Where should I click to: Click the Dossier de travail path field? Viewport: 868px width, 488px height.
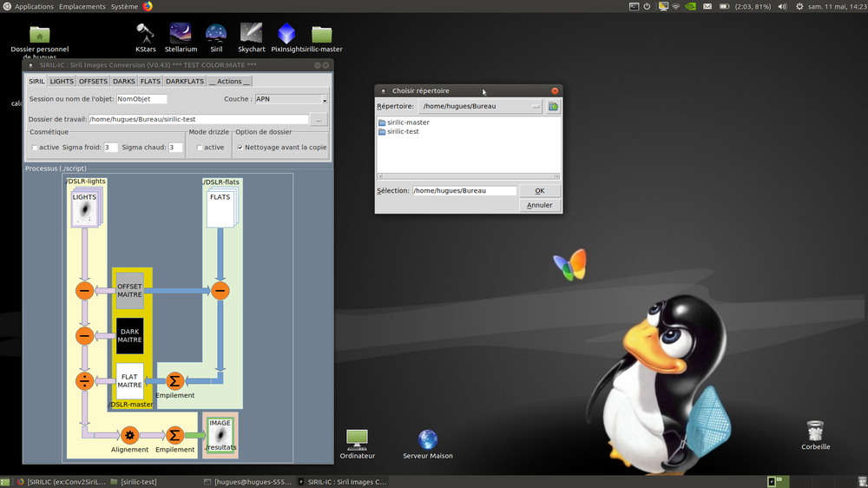tap(198, 119)
